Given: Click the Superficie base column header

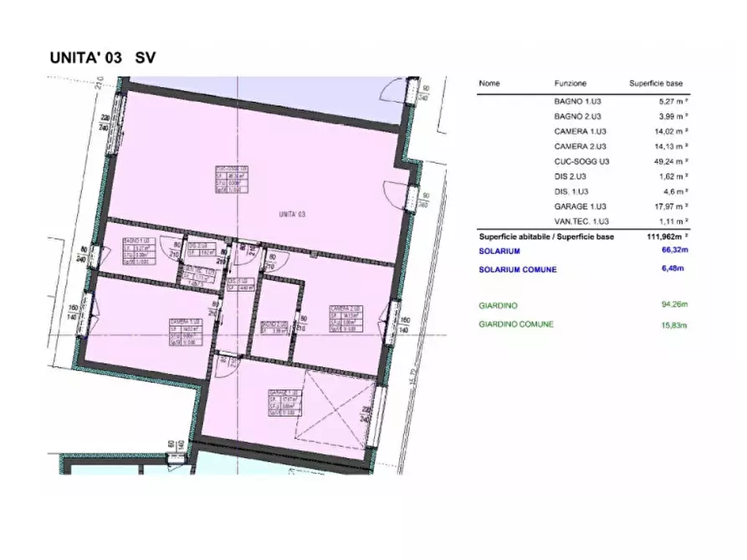Looking at the screenshot, I should [656, 84].
